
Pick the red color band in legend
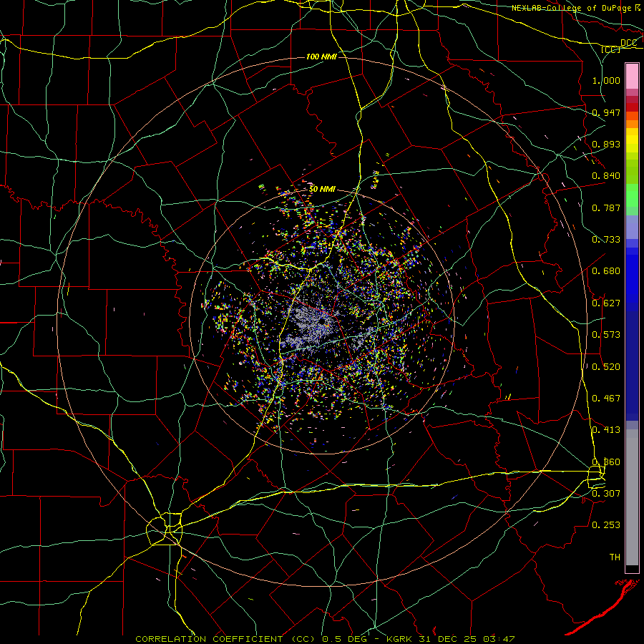click(x=632, y=107)
